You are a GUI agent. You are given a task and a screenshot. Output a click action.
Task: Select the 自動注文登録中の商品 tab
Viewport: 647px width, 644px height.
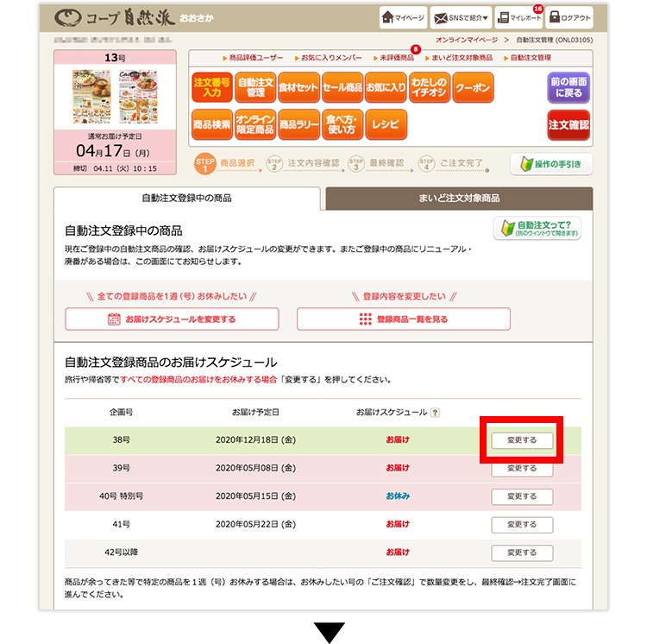coord(187,199)
